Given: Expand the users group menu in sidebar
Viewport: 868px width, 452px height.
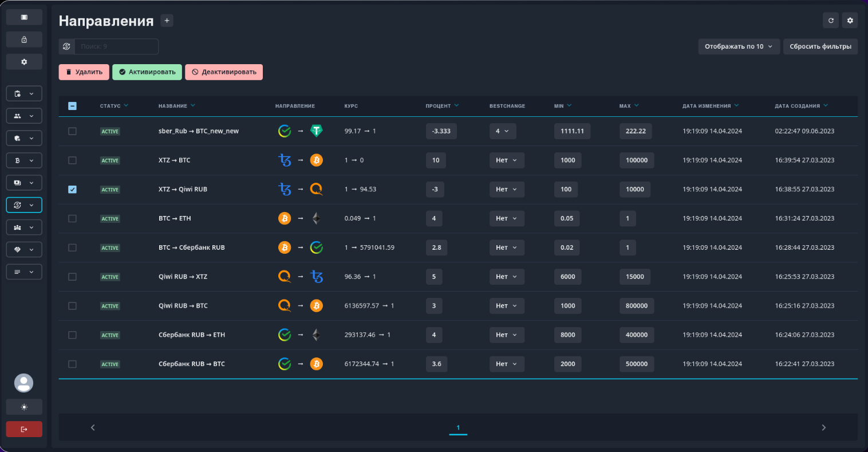Looking at the screenshot, I should pyautogui.click(x=24, y=116).
